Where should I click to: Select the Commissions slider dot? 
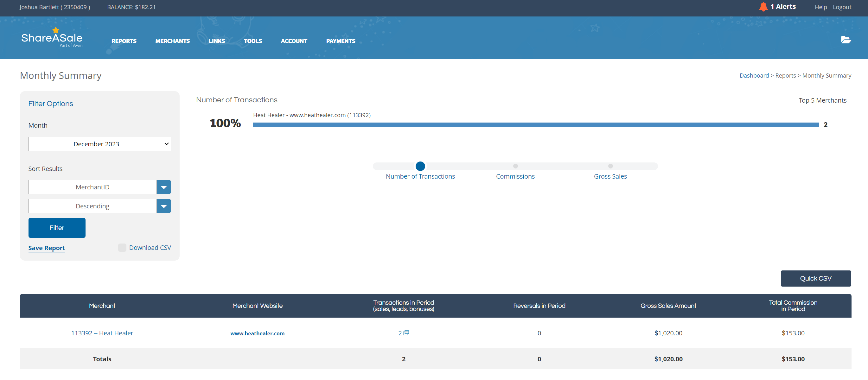point(515,166)
